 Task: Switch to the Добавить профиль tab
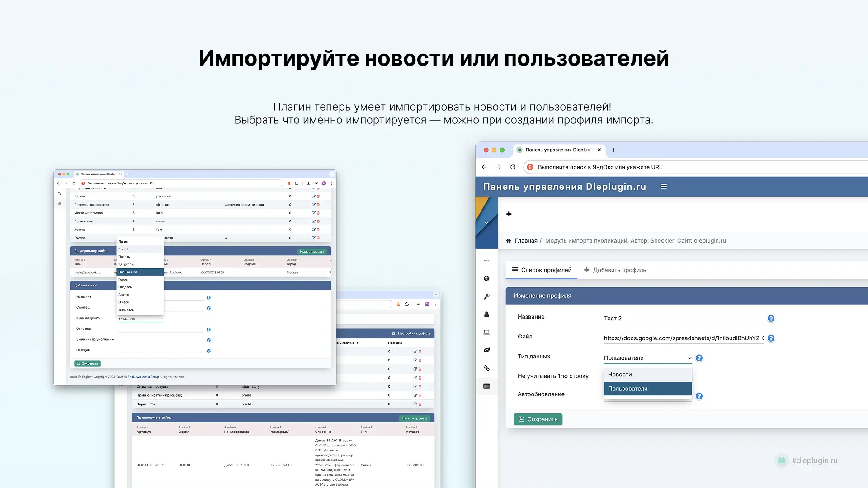615,270
